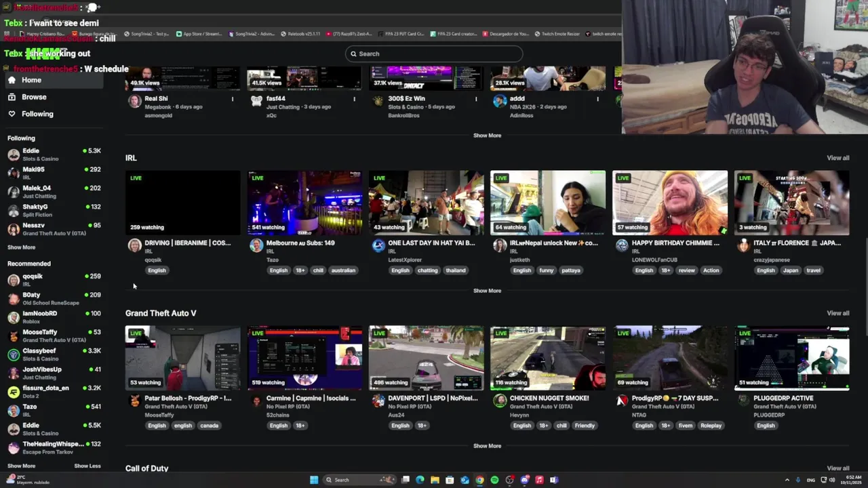868x488 pixels.
Task: Open three-dot menu on Real Shi video
Action: (233, 99)
